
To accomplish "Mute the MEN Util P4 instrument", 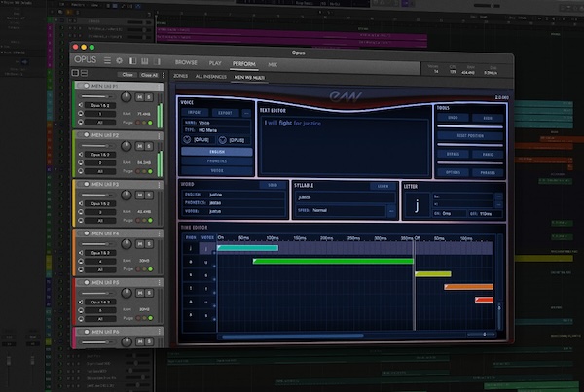I will [x=139, y=244].
